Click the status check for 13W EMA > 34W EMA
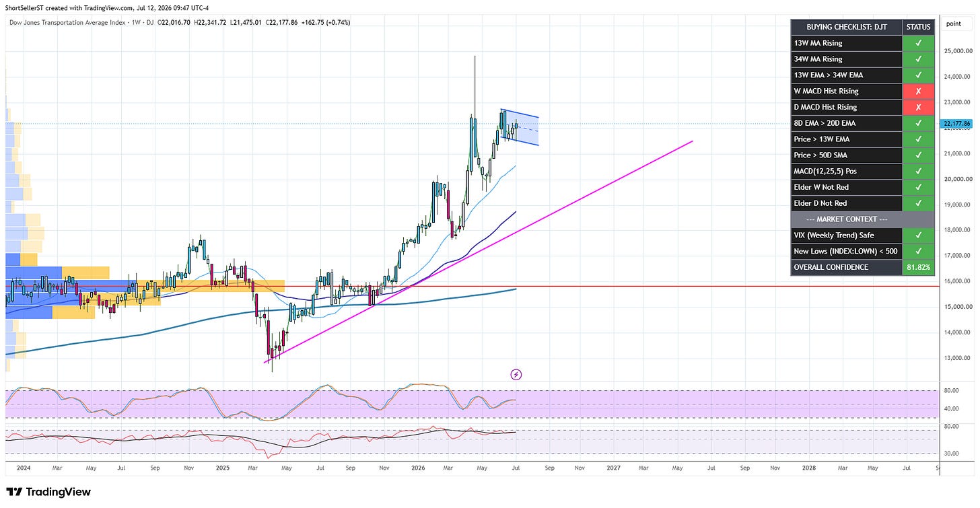Viewport: 980px width, 508px height. (x=918, y=75)
